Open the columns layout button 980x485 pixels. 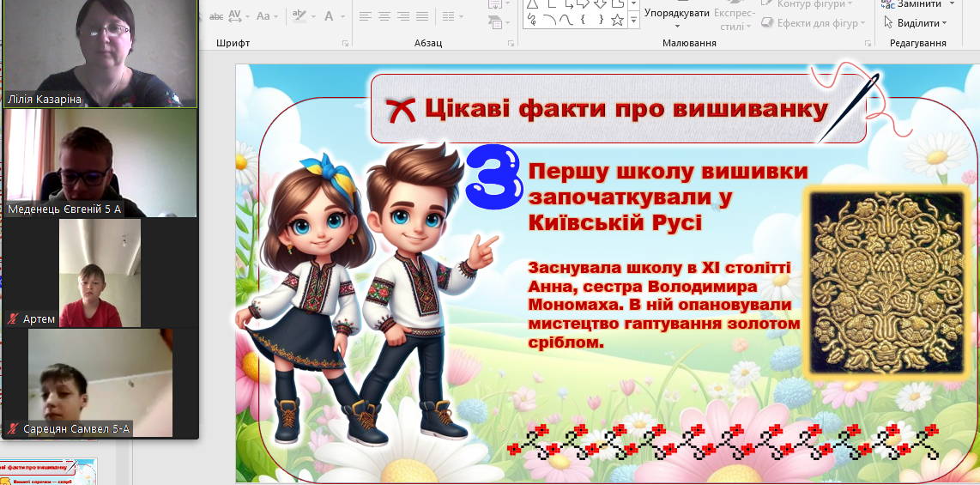pos(448,16)
